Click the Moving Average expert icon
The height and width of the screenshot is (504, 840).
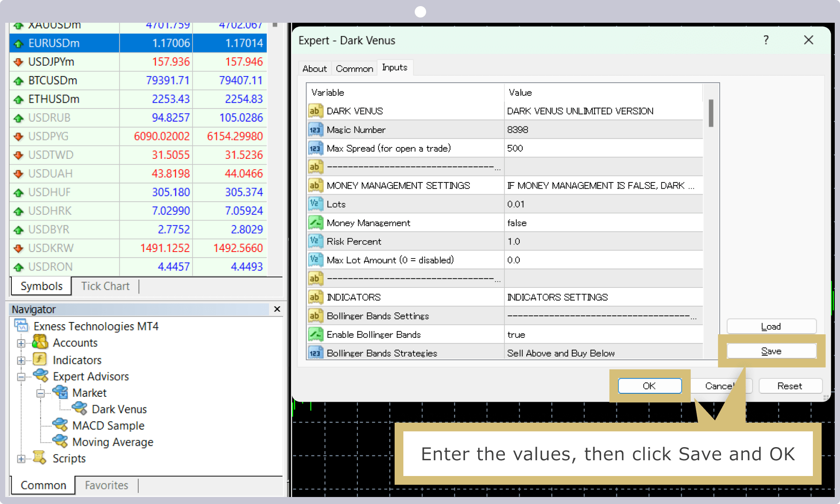(60, 441)
